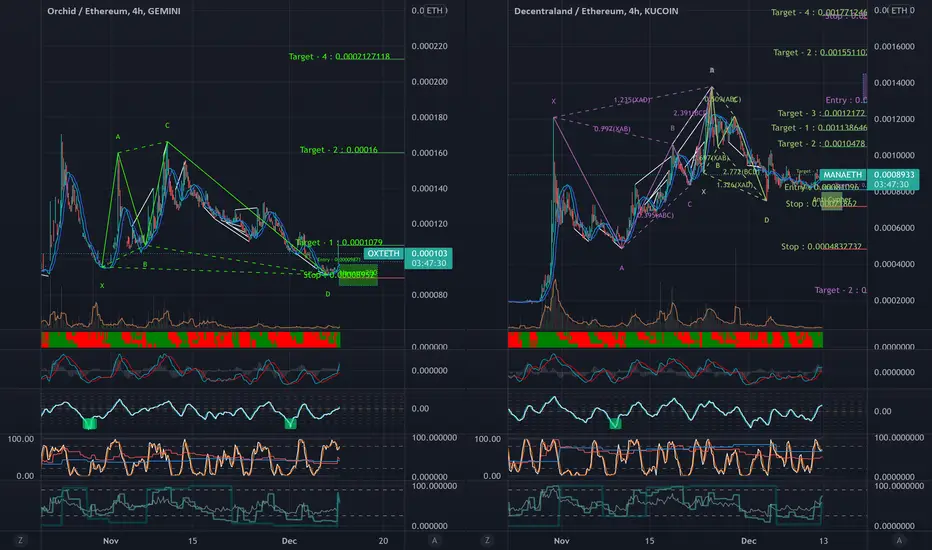The width and height of the screenshot is (932, 550).
Task: Click the Target - 1 : 0.0001079 label
Action: pos(339,243)
